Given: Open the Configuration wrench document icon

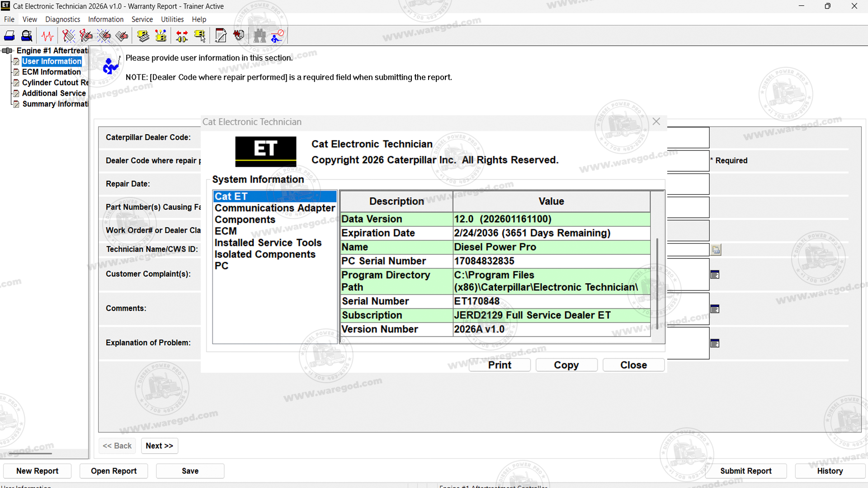Looking at the screenshot, I should tap(221, 36).
